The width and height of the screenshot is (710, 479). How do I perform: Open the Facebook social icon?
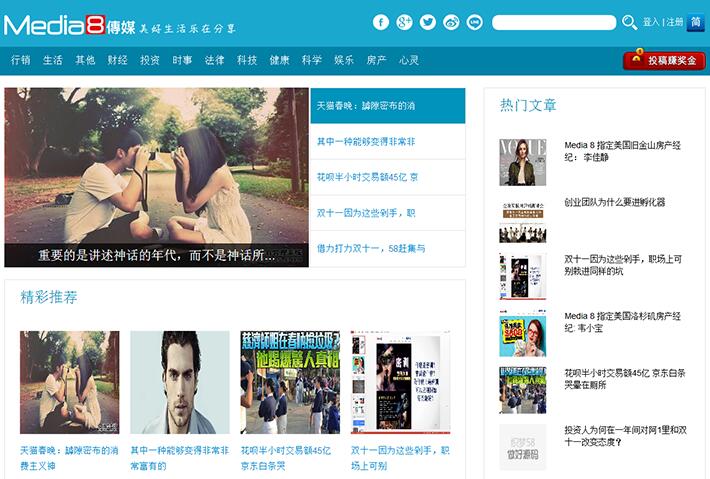tap(381, 22)
